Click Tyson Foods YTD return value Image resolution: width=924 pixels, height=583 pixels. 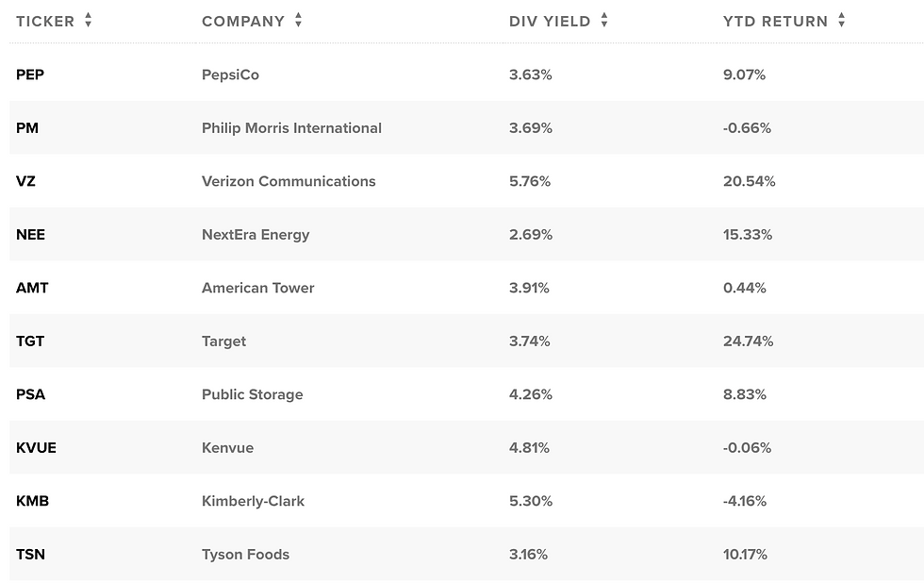point(745,555)
